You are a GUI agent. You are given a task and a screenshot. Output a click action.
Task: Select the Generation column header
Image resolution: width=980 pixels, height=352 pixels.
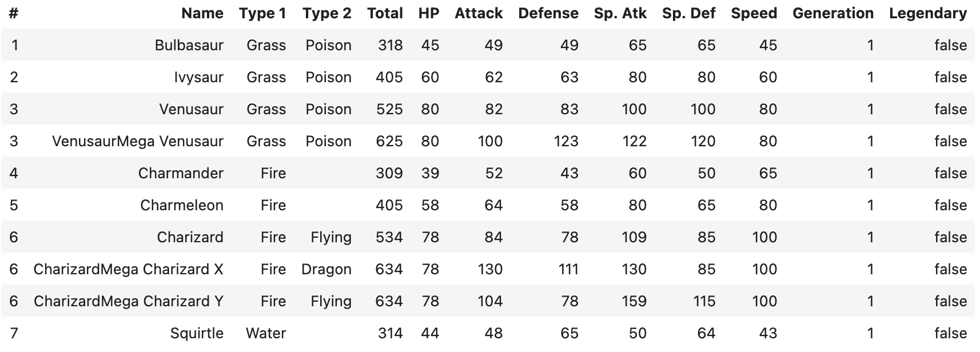(832, 13)
